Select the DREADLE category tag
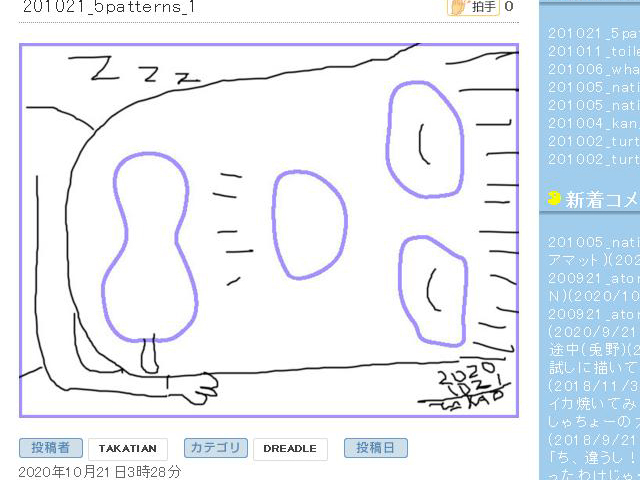 pos(290,449)
